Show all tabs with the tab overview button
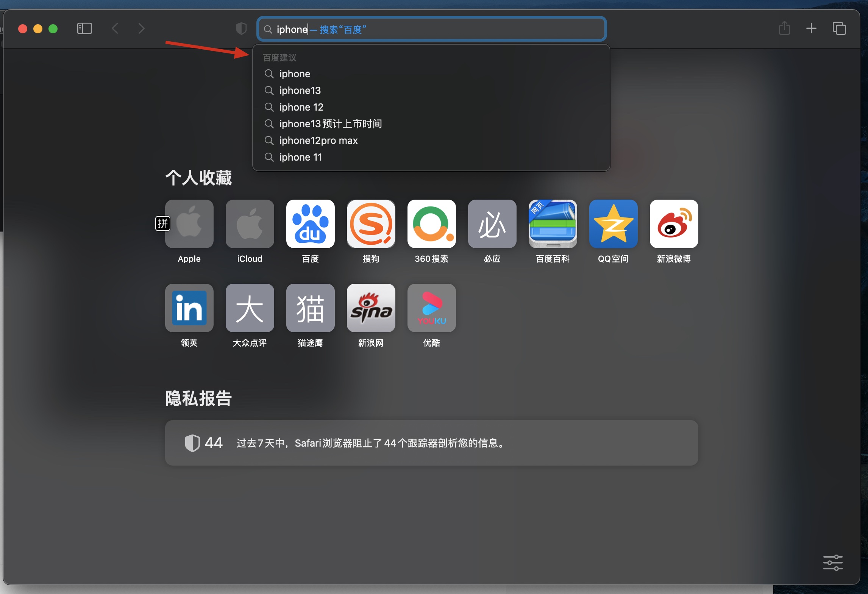Image resolution: width=868 pixels, height=594 pixels. tap(839, 28)
